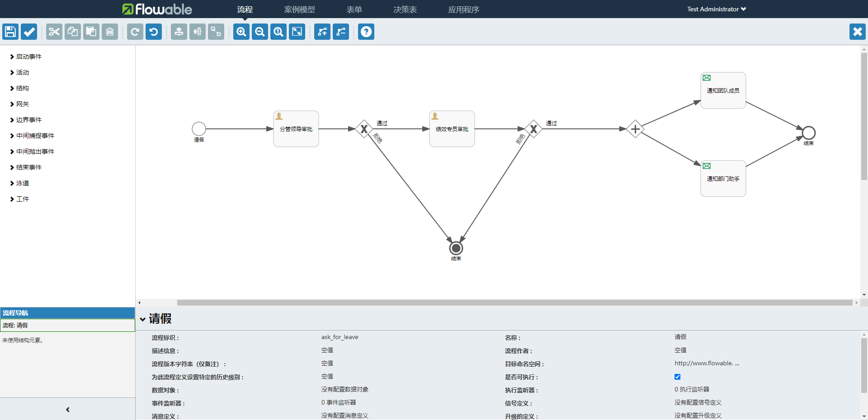Toggle the 是否可执行 checkbox
Screen dimensions: 868x420
point(677,377)
